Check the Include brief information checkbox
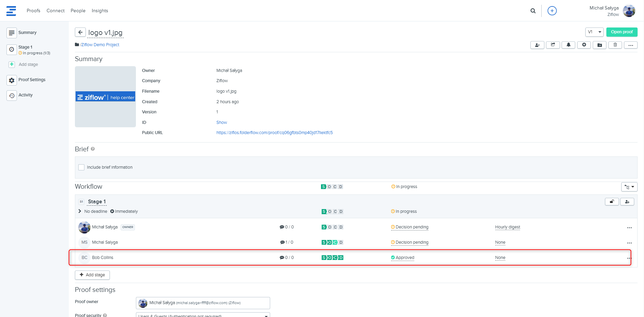The height and width of the screenshot is (317, 644). [81, 167]
